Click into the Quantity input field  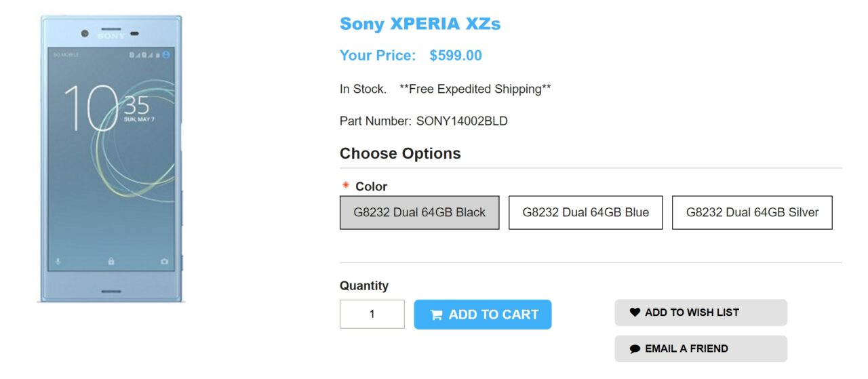click(x=372, y=314)
